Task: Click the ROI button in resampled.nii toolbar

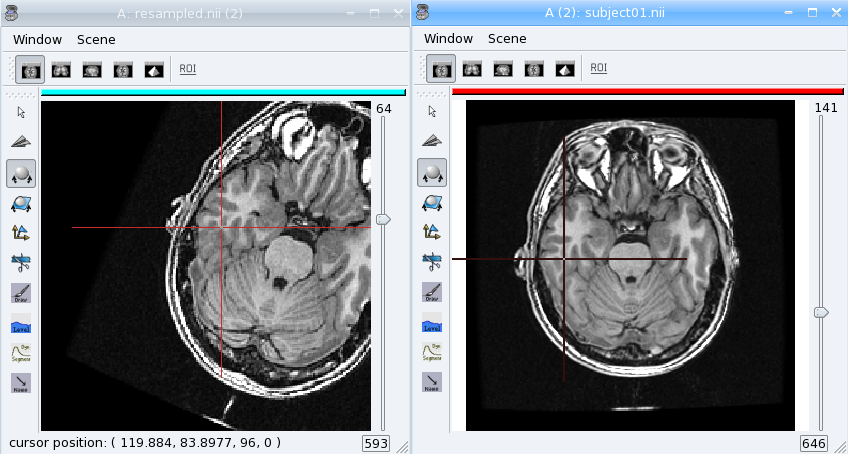Action: [x=187, y=69]
